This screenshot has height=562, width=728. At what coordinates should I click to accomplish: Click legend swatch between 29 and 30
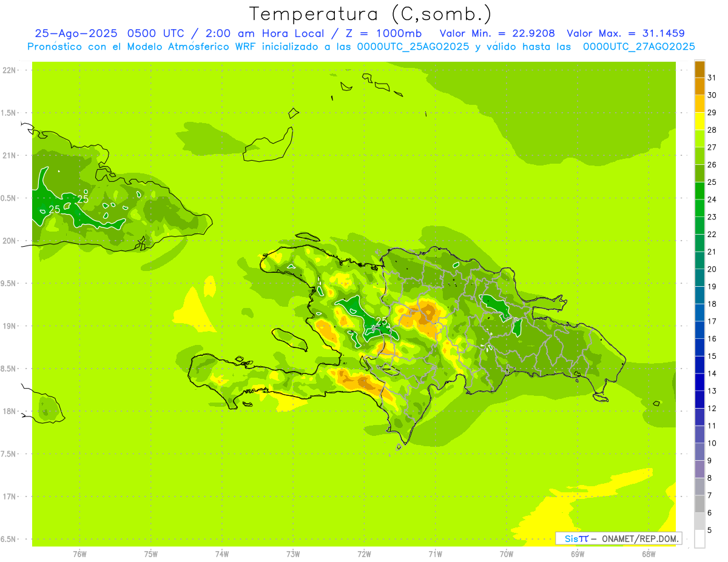pos(699,104)
